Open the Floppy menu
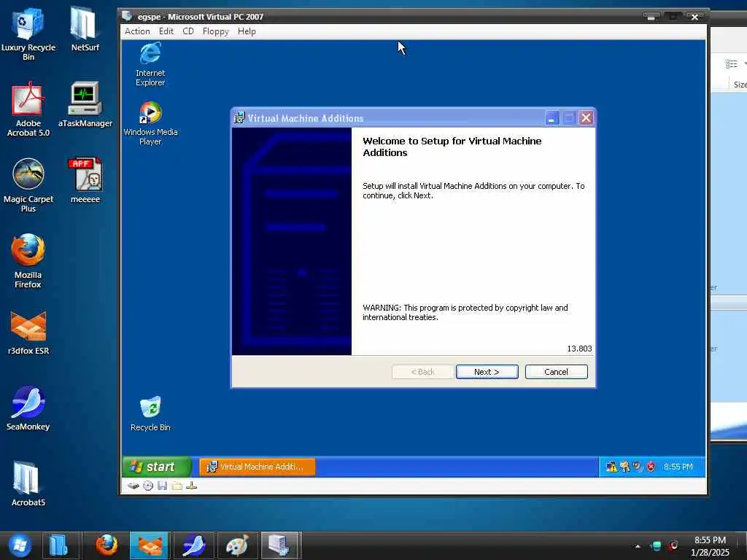 pyautogui.click(x=215, y=31)
